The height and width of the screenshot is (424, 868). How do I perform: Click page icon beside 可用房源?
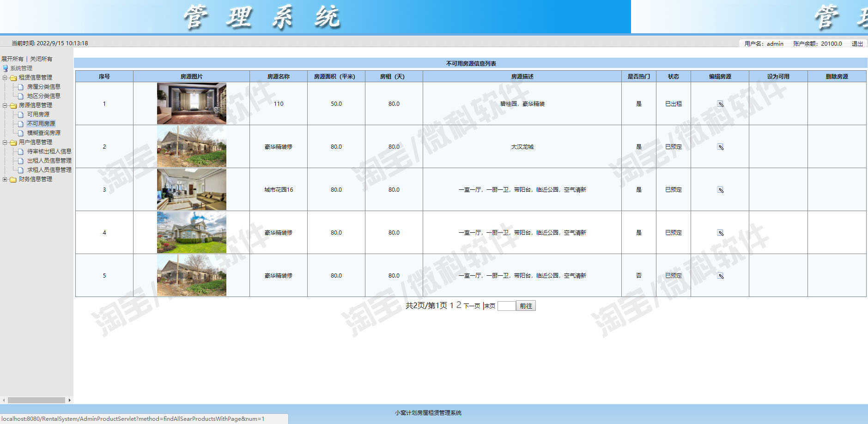20,115
